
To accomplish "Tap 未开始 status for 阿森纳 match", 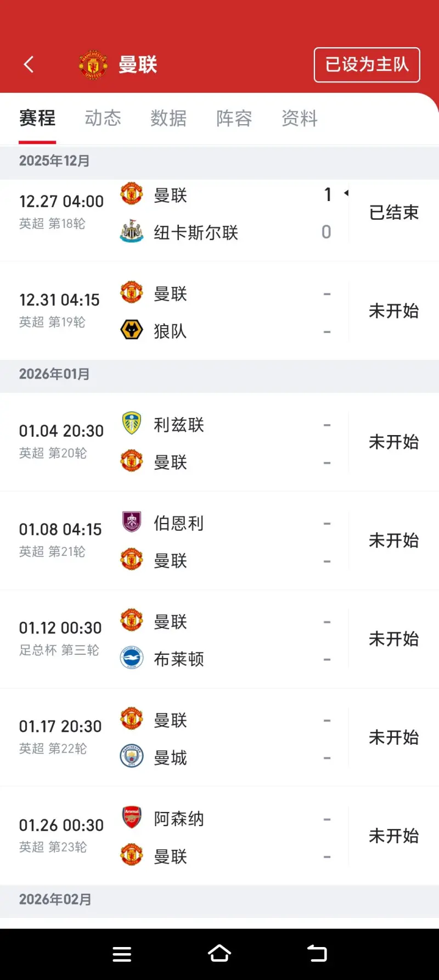I will (x=393, y=836).
